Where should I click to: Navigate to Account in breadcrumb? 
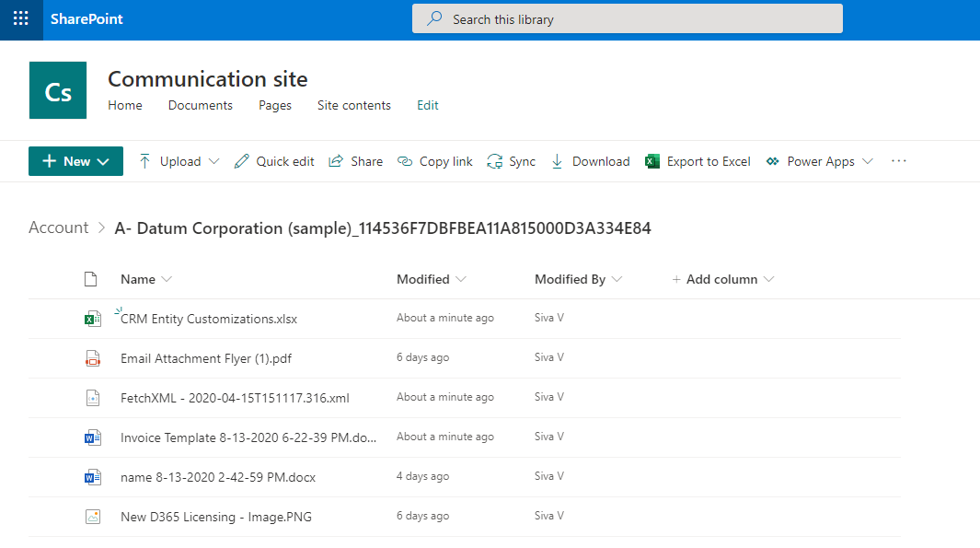59,227
